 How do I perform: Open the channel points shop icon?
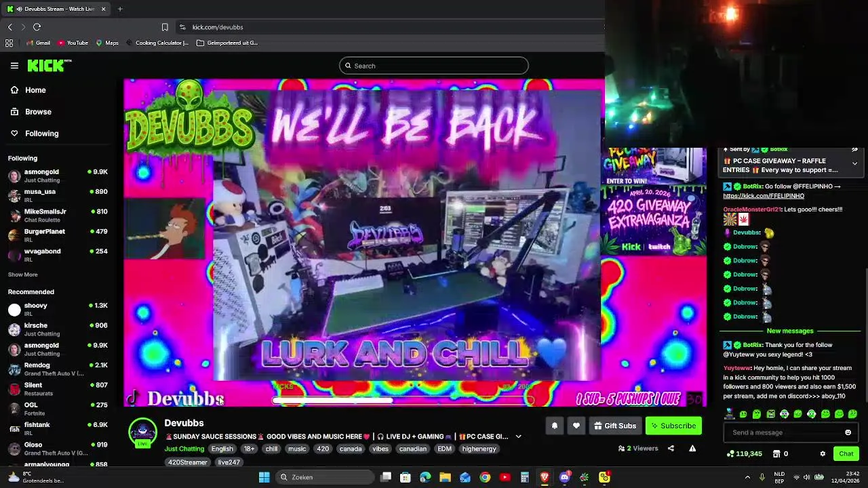click(778, 454)
